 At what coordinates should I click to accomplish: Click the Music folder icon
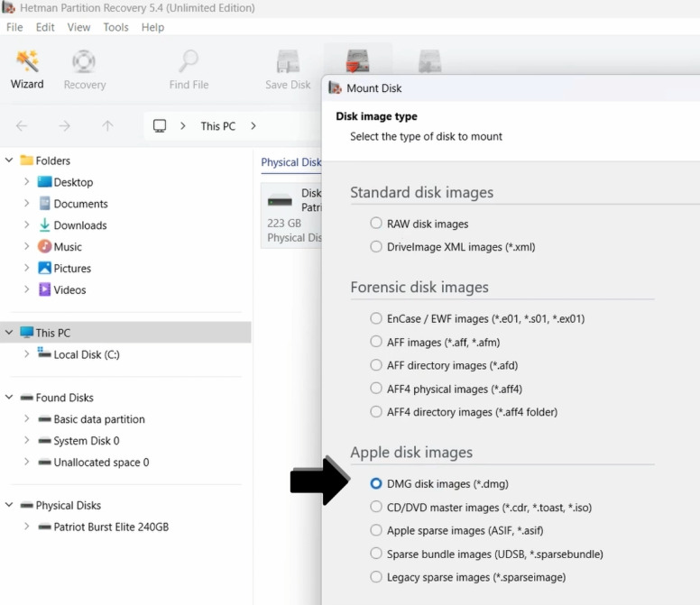[x=44, y=246]
